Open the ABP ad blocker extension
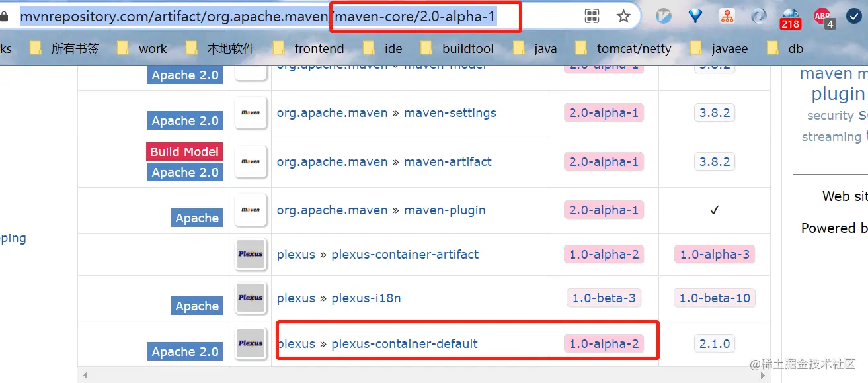 tap(824, 18)
